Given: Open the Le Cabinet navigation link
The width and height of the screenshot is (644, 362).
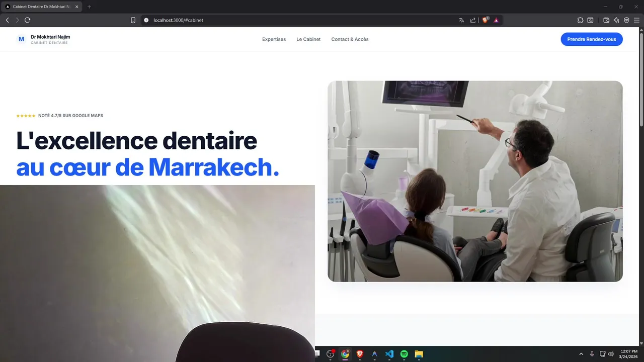Looking at the screenshot, I should [308, 39].
